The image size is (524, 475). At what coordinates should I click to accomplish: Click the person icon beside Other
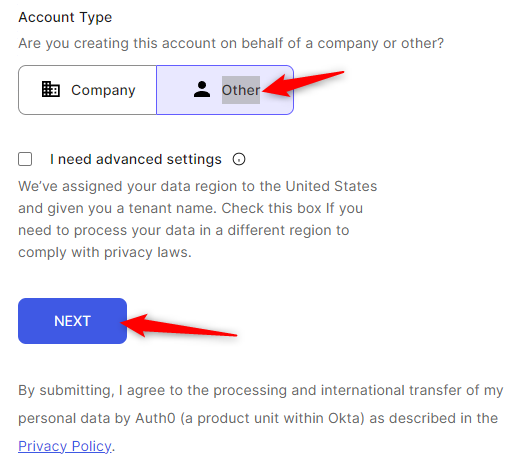202,89
